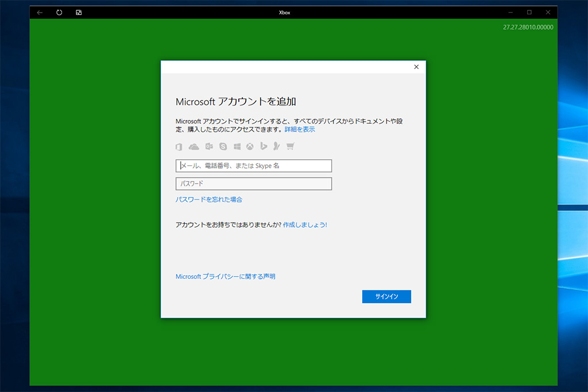Screen dimensions: 588x392
Task: Click the サインイン button
Action: point(386,296)
